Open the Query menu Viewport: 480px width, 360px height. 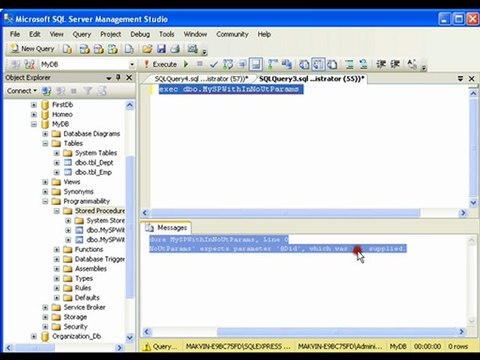click(x=82, y=34)
